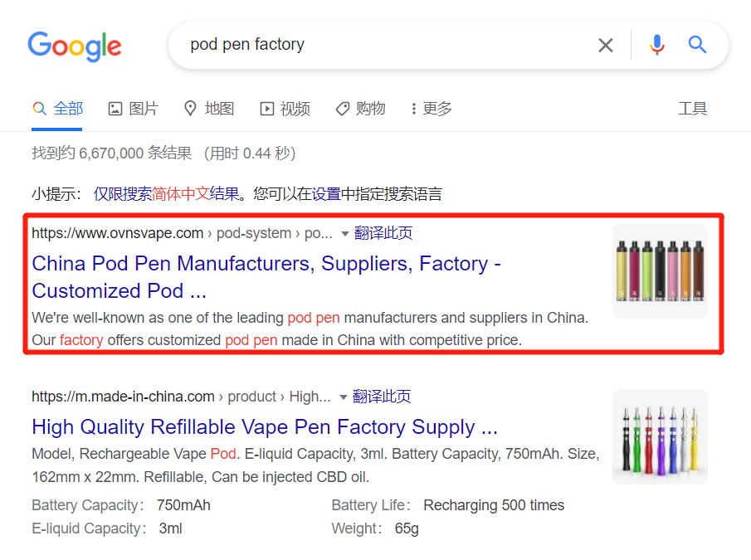
Task: Switch to the 视频 videos tab
Action: point(285,109)
